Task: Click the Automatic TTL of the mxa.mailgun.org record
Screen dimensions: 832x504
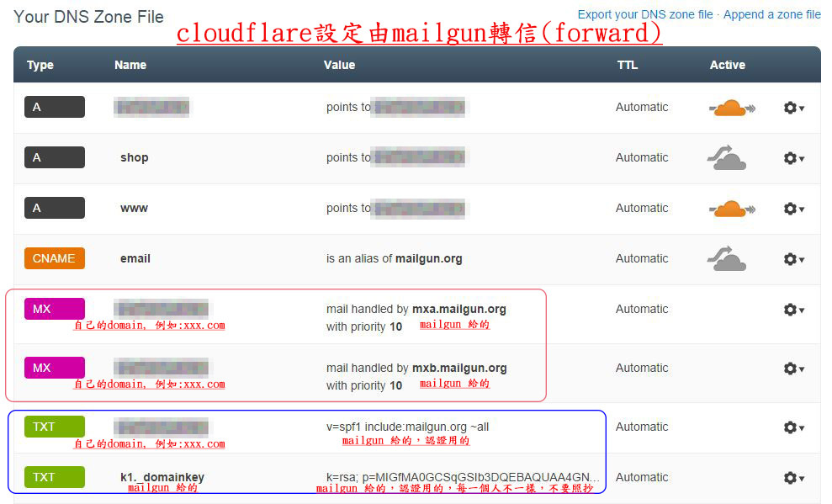Action: click(x=642, y=309)
